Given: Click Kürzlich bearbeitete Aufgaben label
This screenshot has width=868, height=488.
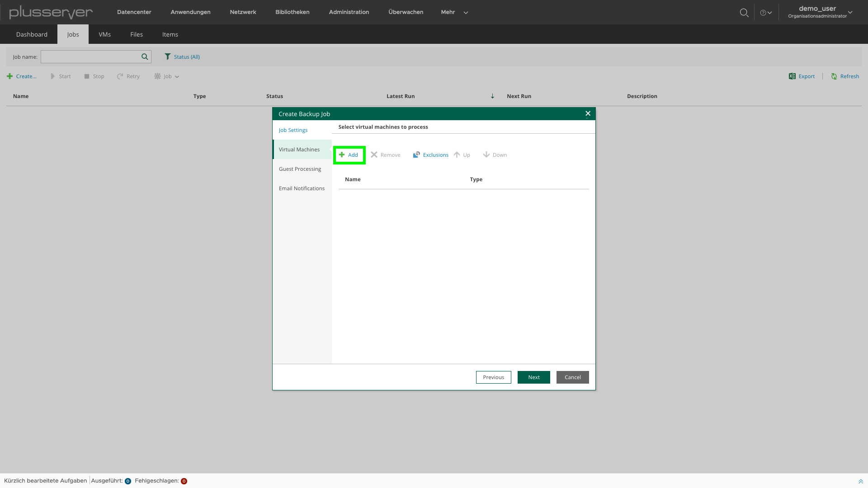Looking at the screenshot, I should (45, 481).
